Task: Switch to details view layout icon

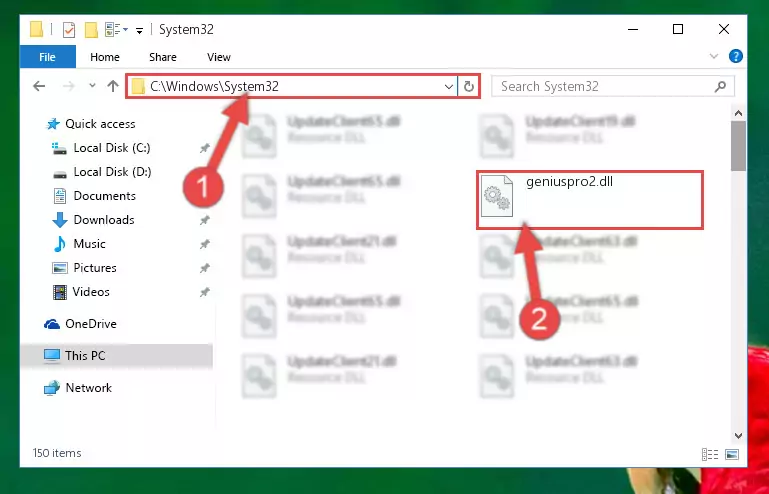Action: coord(710,454)
